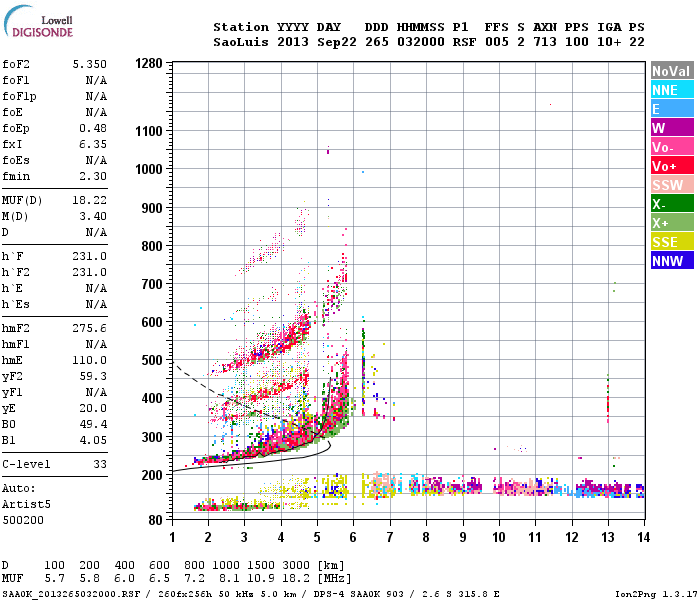Click the 1280 km height axis label
Viewport: 700px width, 600px height.
149,63
